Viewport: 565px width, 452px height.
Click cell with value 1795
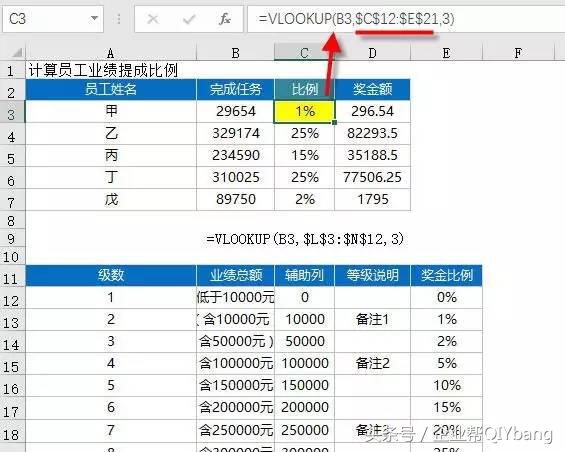tap(373, 199)
